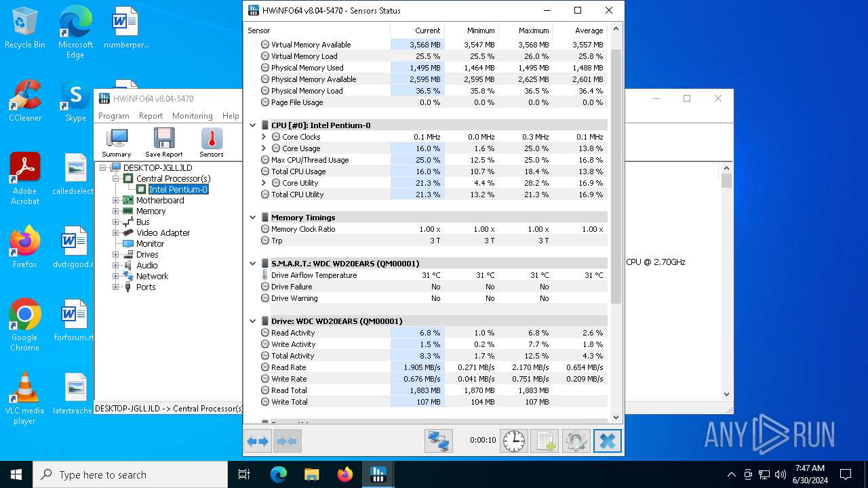Viewport: 868px width, 488px height.
Task: Open File Explorer from the taskbar
Action: click(311, 474)
